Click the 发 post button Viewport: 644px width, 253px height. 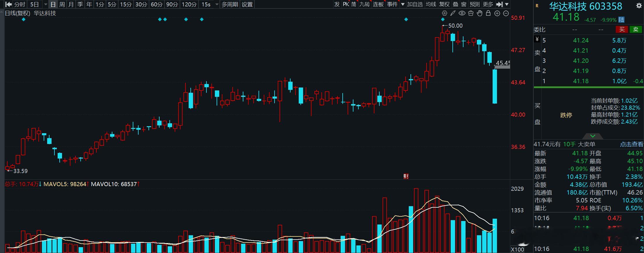(337, 4)
